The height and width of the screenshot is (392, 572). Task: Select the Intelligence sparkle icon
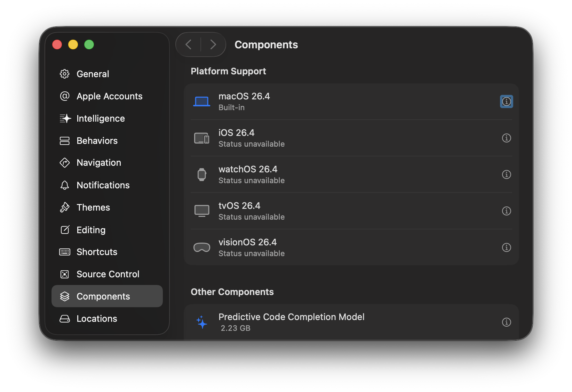65,119
